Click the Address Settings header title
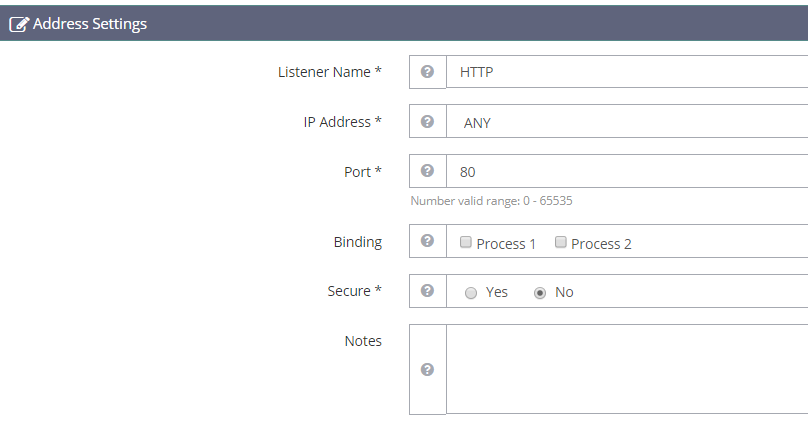808x439 pixels. click(x=90, y=24)
